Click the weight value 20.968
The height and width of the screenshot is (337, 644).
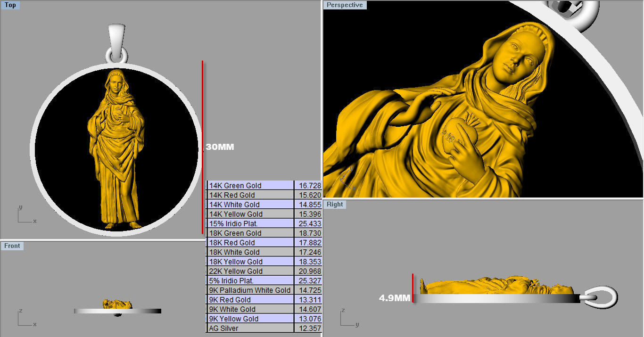click(310, 271)
